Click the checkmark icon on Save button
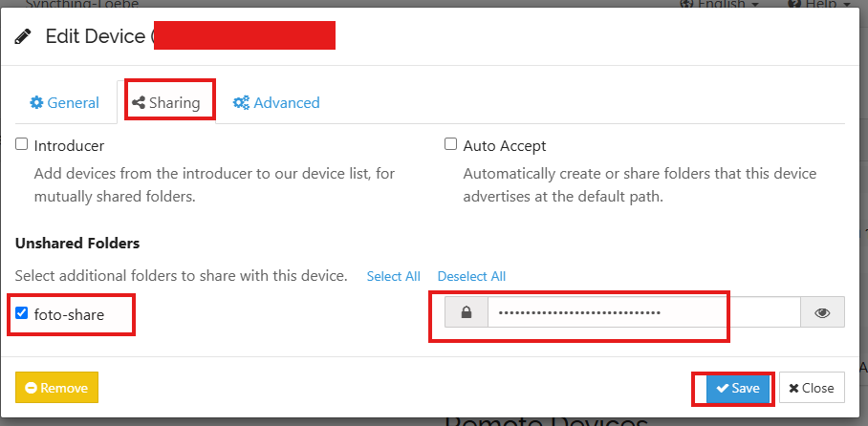 click(722, 389)
